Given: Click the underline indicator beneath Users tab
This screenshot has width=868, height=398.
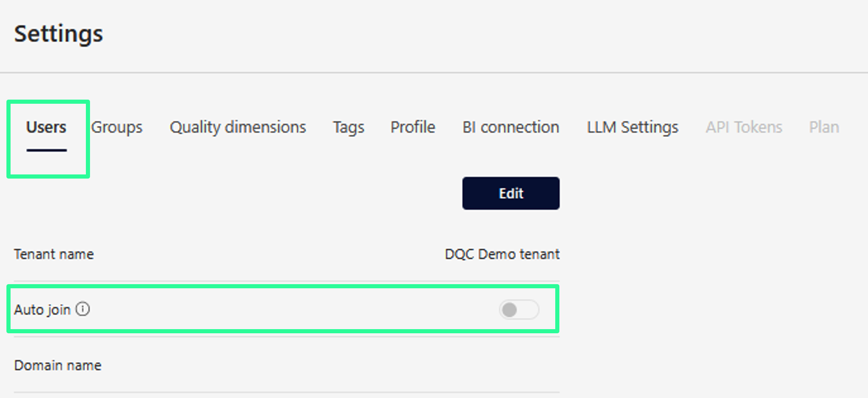Looking at the screenshot, I should [46, 150].
